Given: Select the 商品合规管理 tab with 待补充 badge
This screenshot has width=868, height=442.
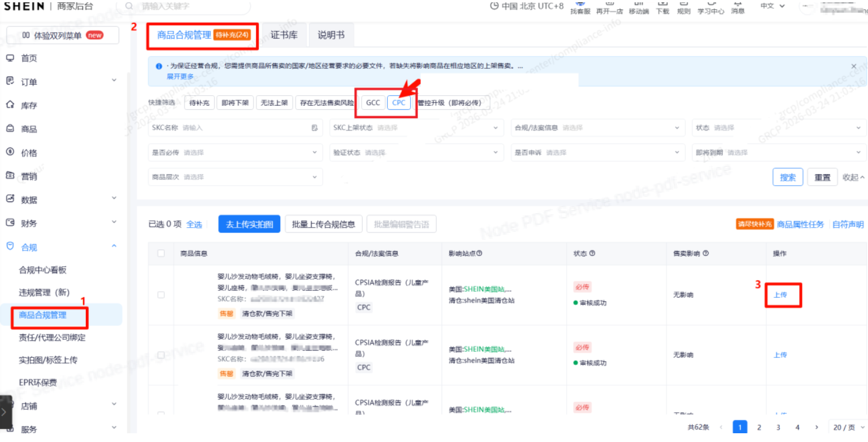Looking at the screenshot, I should tap(203, 35).
